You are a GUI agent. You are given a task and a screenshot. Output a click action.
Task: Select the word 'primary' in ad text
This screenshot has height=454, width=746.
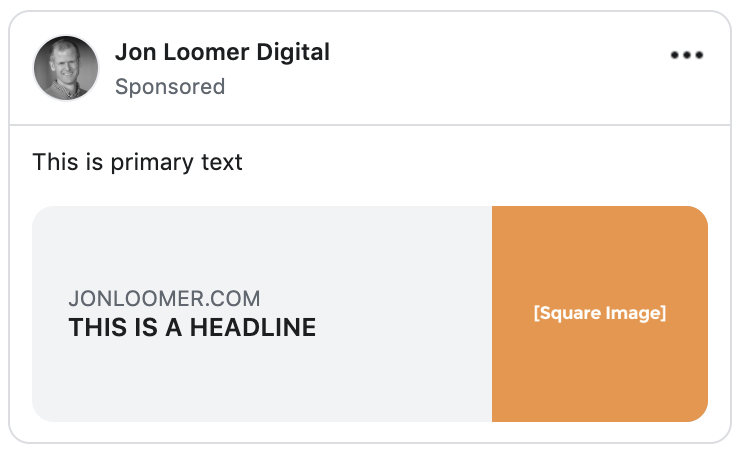click(152, 163)
